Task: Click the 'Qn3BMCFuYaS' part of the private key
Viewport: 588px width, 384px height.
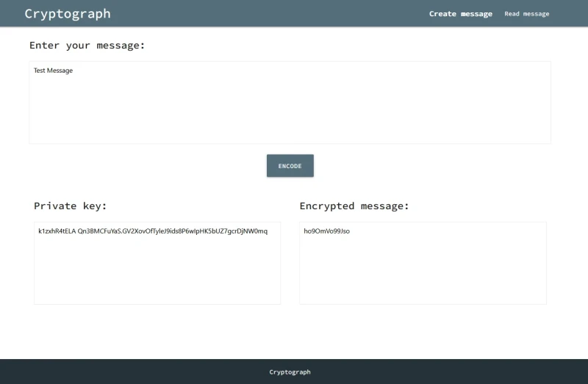Action: coord(99,231)
